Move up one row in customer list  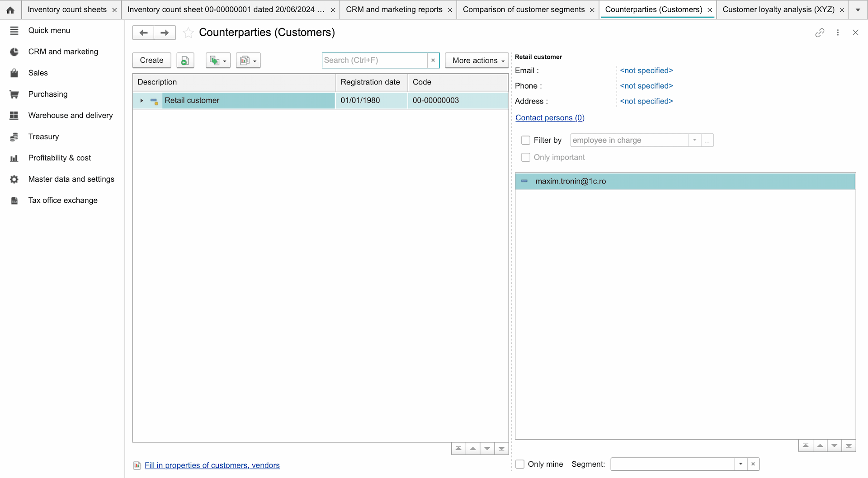point(473,449)
